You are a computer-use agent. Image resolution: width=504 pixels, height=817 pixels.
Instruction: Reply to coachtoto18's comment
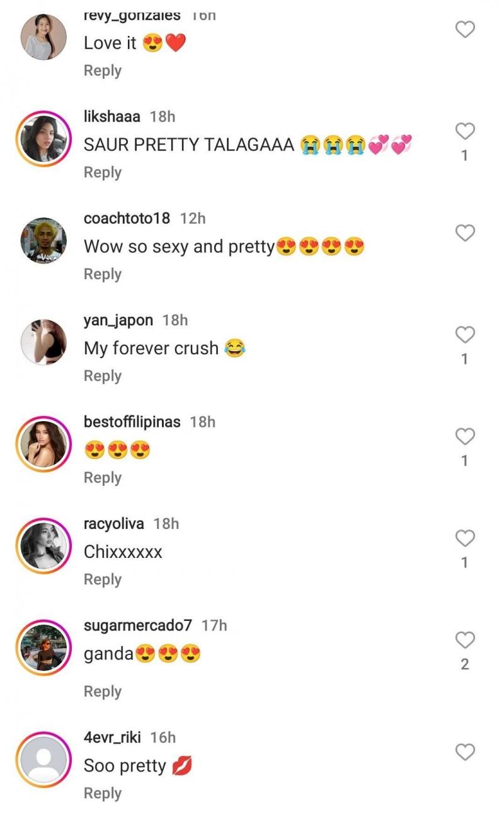pyautogui.click(x=103, y=274)
